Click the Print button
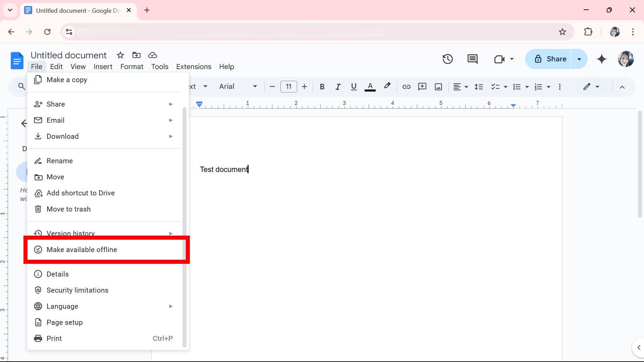The image size is (644, 362). coord(54,338)
